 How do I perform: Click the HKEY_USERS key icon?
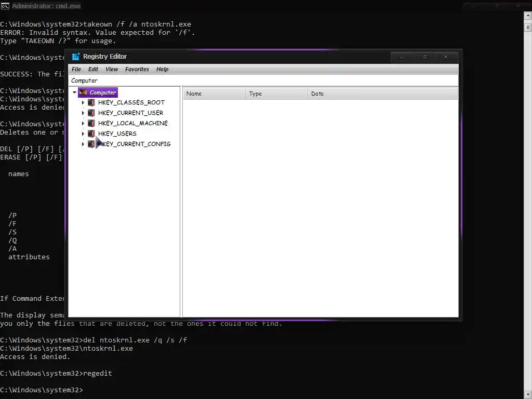pyautogui.click(x=91, y=134)
